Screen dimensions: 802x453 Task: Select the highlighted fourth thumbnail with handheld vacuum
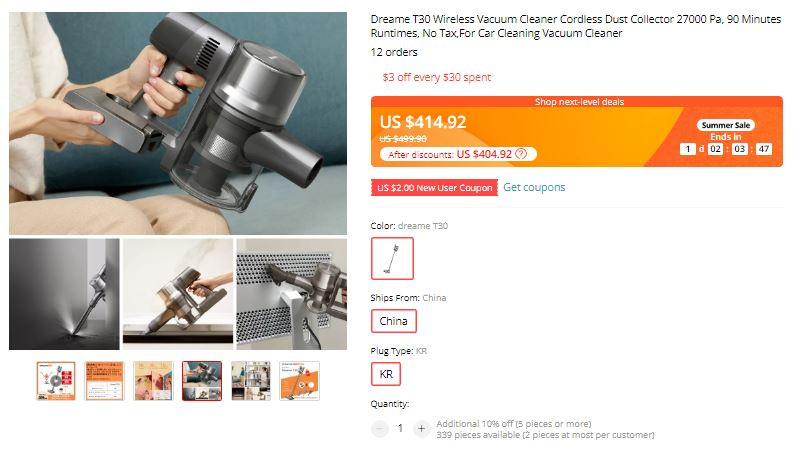pos(202,381)
